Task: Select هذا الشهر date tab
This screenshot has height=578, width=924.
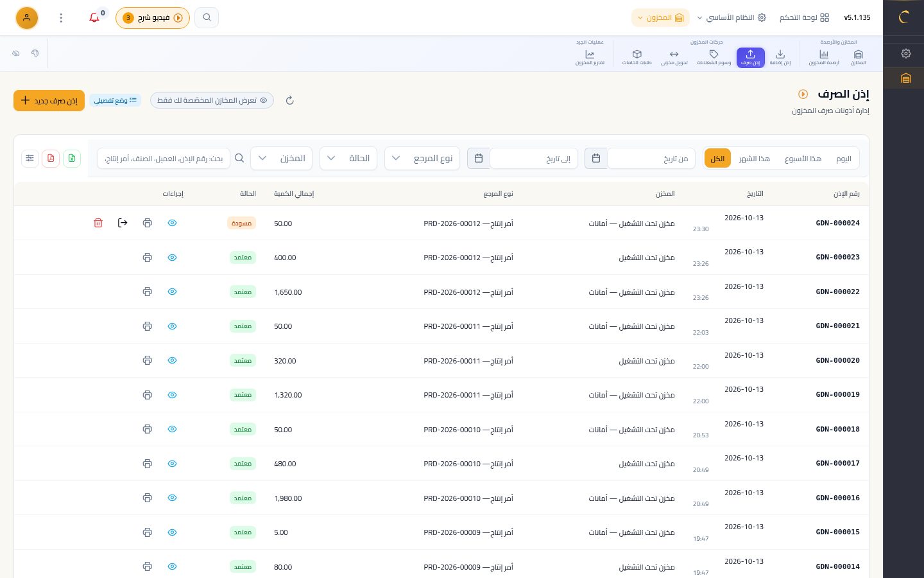Action: pyautogui.click(x=754, y=159)
